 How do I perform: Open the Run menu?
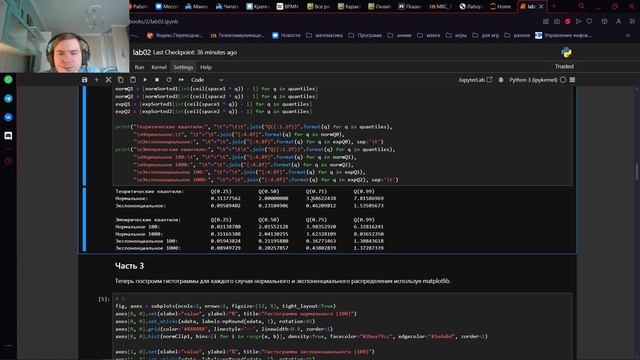[x=139, y=67]
